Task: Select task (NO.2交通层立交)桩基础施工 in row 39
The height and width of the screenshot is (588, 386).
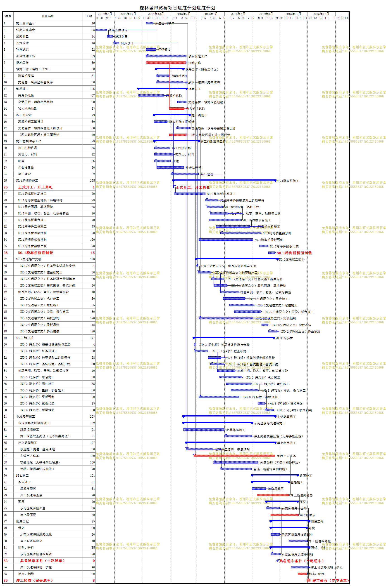Action: coord(41,272)
